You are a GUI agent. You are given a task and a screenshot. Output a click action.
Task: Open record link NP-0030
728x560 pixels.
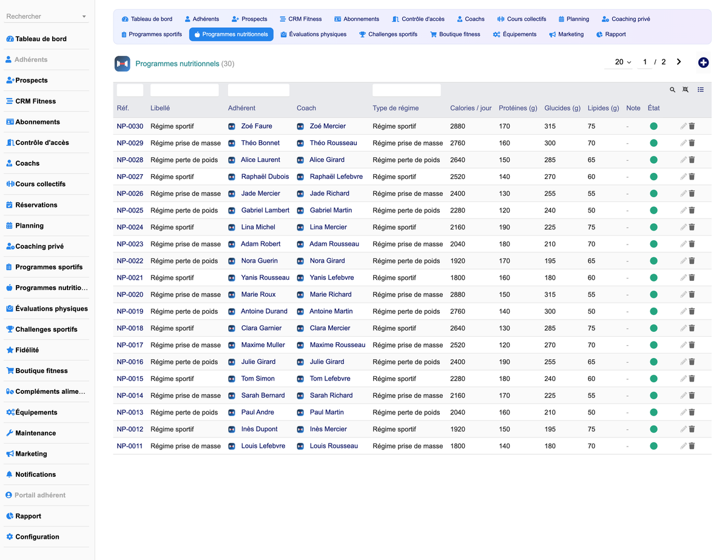(130, 126)
